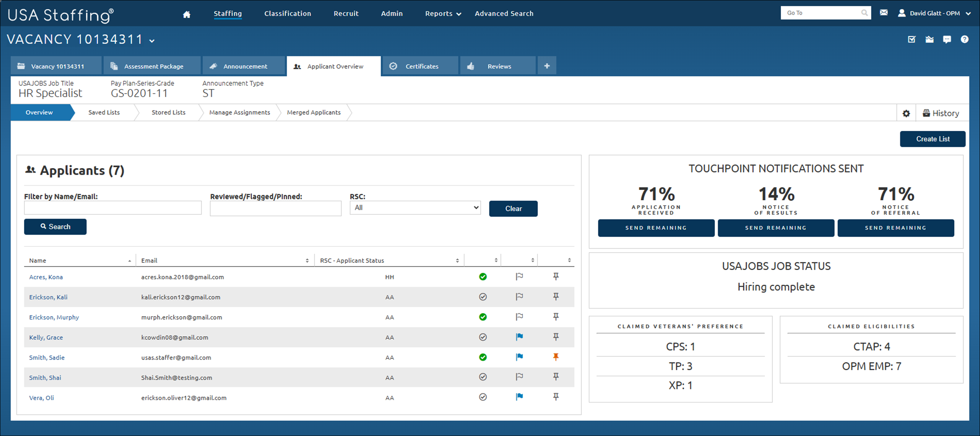This screenshot has width=980, height=436.
Task: Expand the VACANCY 10134311 dropdown
Action: pos(152,40)
